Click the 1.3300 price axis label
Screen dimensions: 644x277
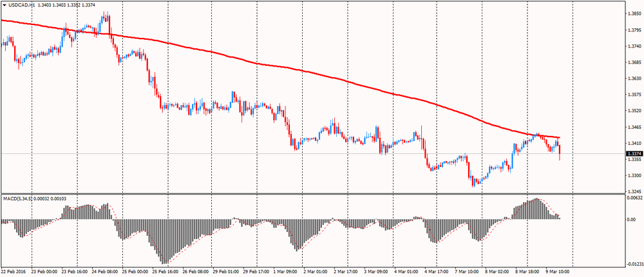(x=635, y=175)
